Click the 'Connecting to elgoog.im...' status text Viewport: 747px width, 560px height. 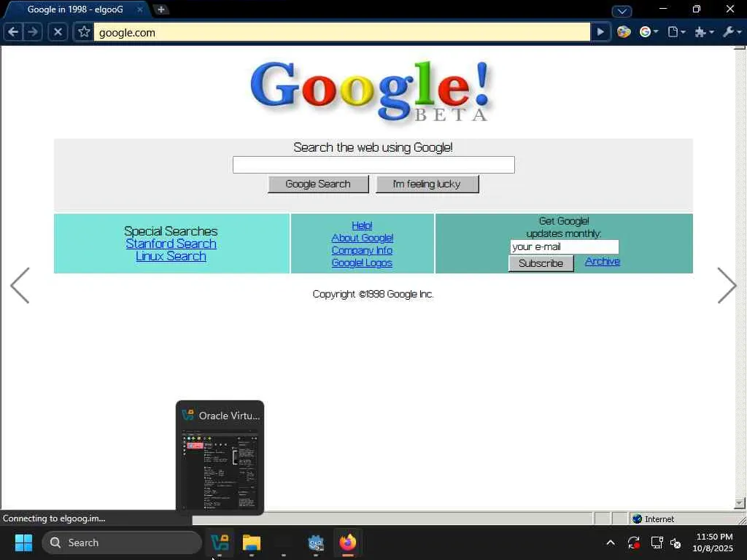[54, 518]
